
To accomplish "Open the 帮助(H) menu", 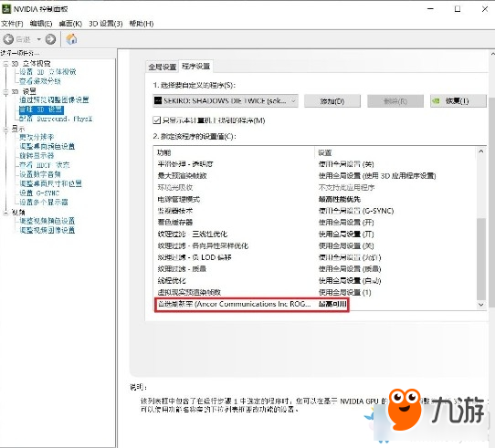I will point(142,24).
